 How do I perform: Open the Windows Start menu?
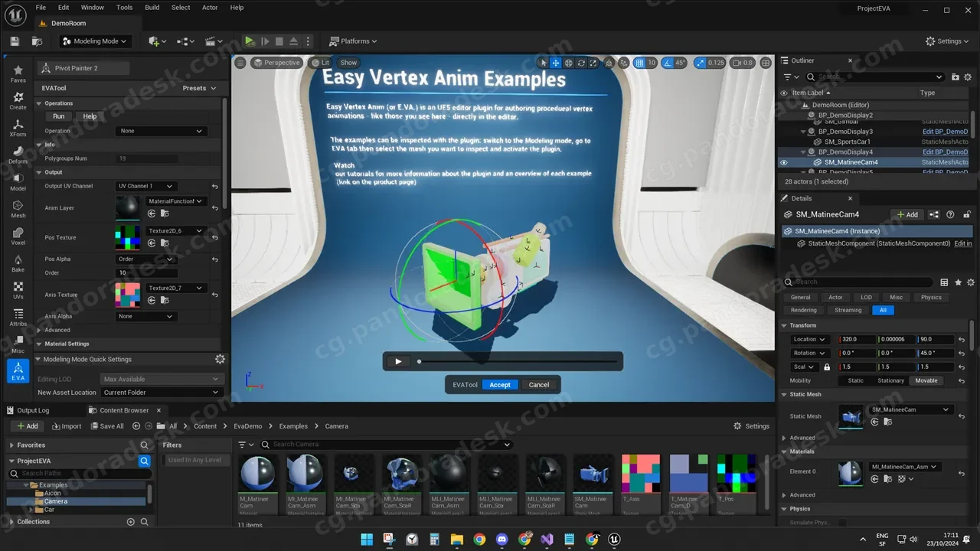tap(367, 539)
